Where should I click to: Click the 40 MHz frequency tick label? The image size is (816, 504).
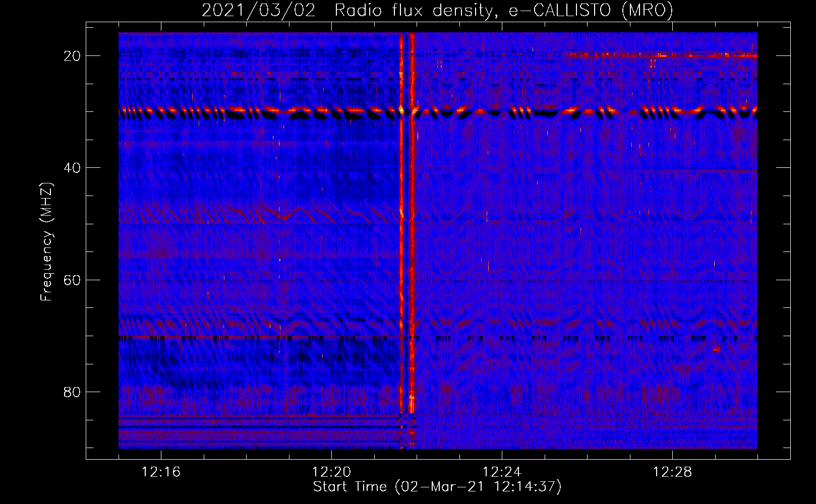[73, 168]
